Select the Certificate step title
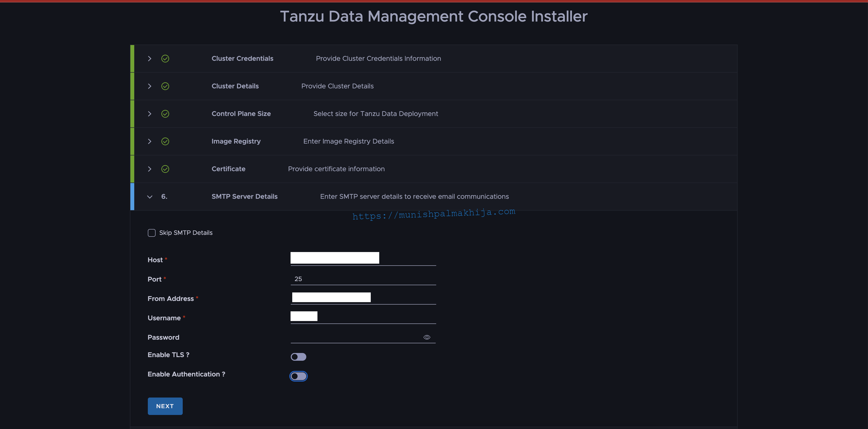This screenshot has height=429, width=868. [x=229, y=169]
